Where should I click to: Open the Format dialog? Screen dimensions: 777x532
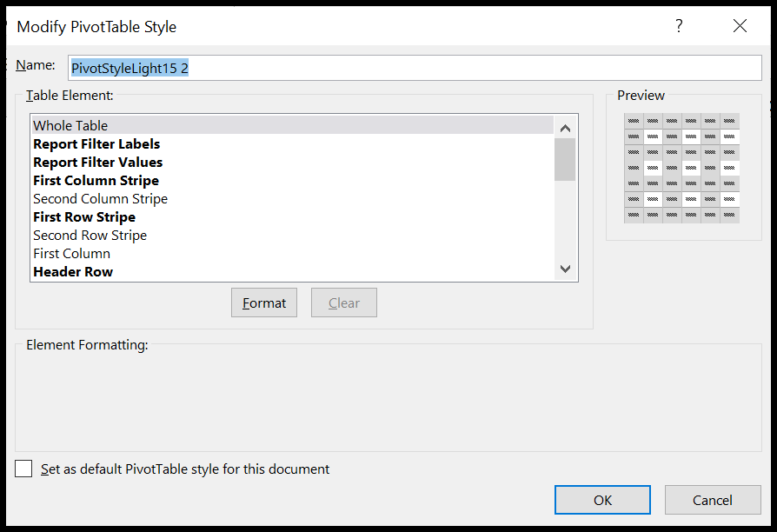pyautogui.click(x=263, y=303)
